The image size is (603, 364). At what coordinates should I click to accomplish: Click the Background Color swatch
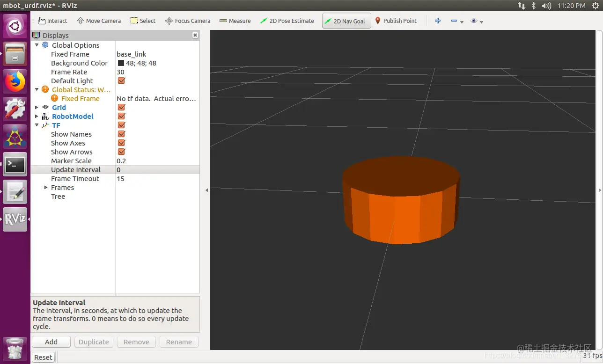tap(121, 63)
